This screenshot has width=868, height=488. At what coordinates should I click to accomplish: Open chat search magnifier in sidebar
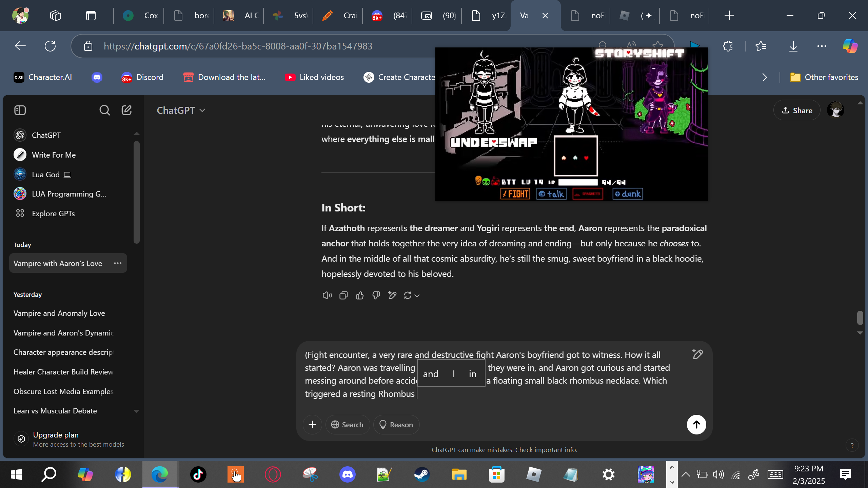[104, 110]
